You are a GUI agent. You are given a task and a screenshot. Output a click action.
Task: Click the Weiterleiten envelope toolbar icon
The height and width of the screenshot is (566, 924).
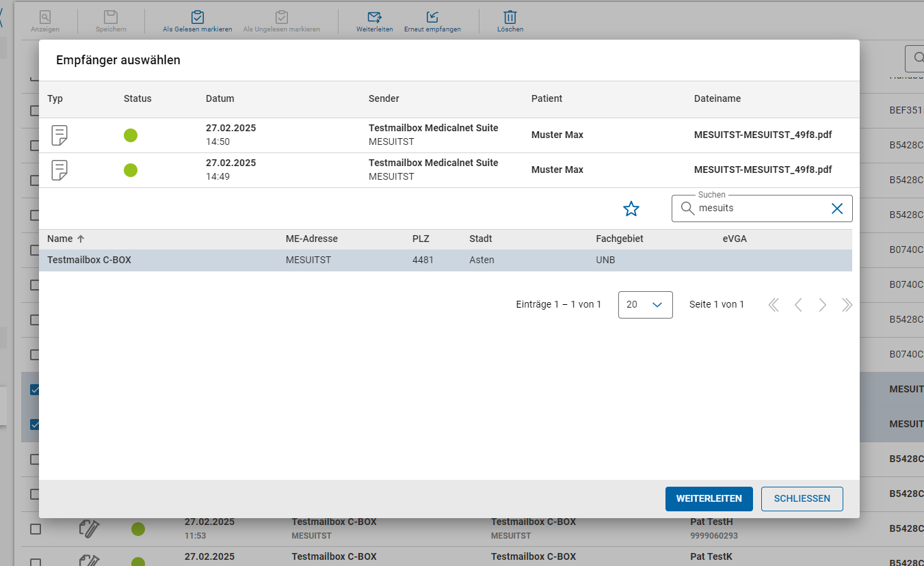pos(374,17)
